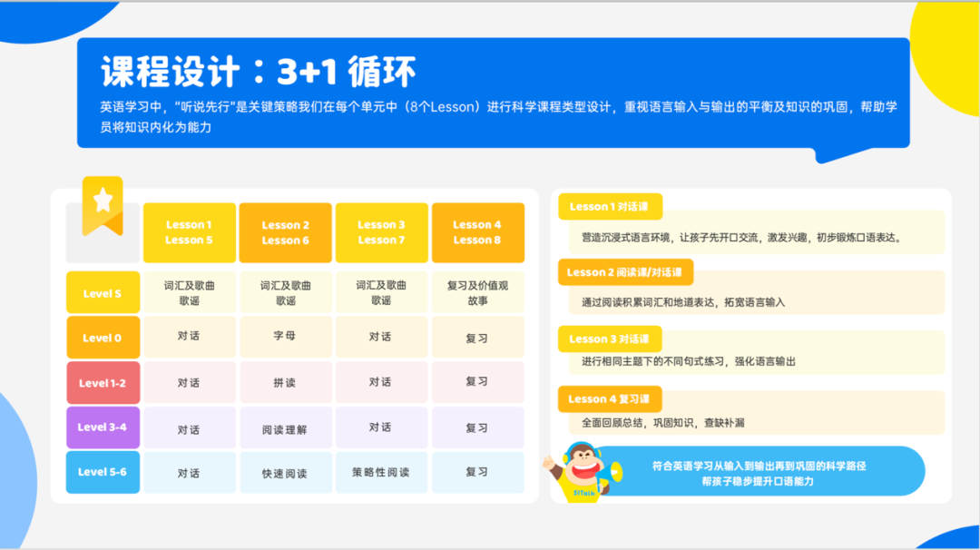980x550 pixels.
Task: Select the "Lesson 1 Lesson 5" column header
Action: (x=190, y=232)
